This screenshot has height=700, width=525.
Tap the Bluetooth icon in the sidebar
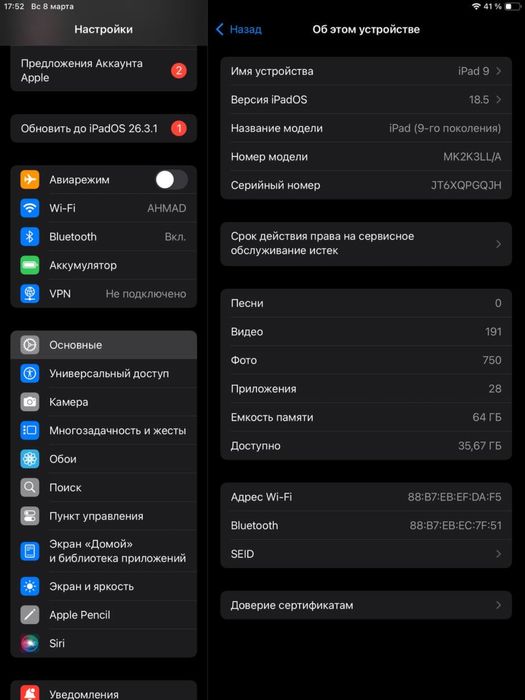30,237
